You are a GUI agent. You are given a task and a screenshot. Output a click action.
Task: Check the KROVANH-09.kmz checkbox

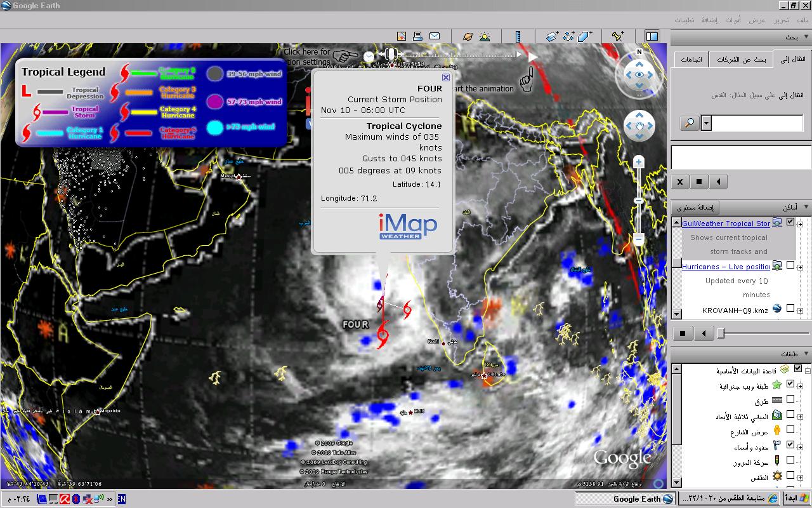tap(790, 309)
